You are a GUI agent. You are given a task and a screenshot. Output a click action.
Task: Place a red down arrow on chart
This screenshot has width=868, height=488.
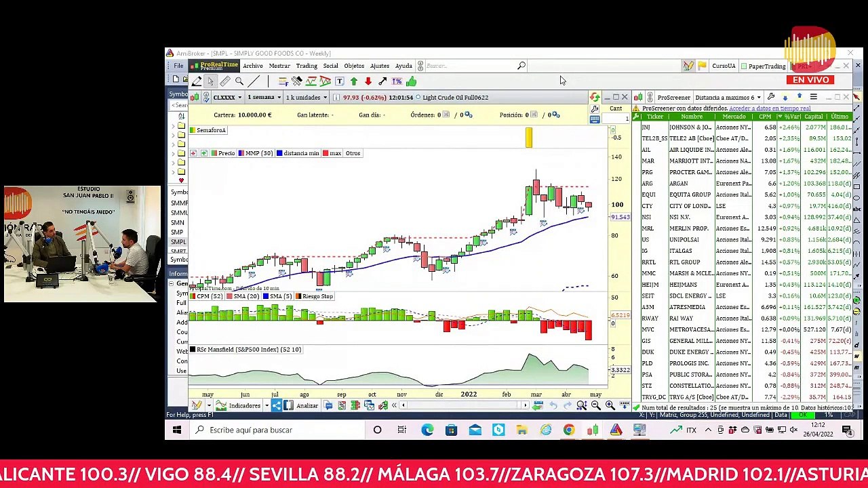click(x=368, y=81)
